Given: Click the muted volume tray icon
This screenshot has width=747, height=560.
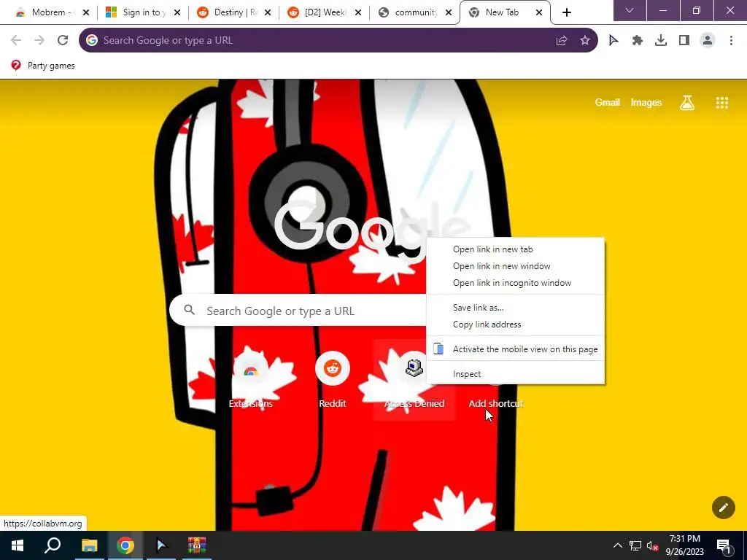Looking at the screenshot, I should [652, 545].
